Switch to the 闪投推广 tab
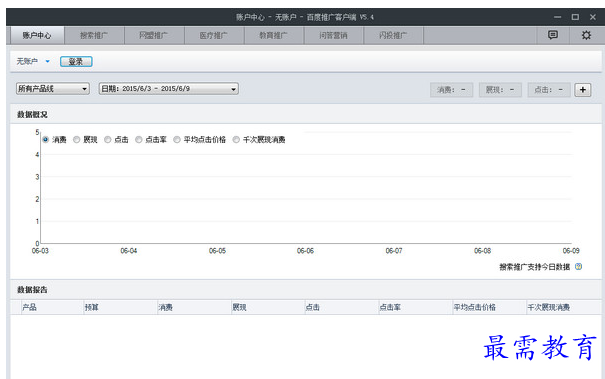The image size is (605, 379). point(393,36)
